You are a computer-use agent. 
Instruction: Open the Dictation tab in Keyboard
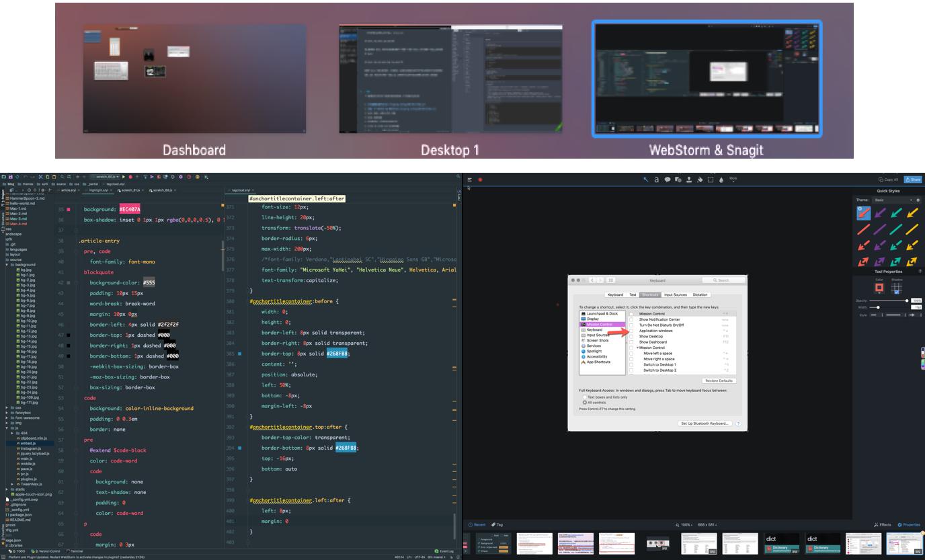tap(700, 294)
